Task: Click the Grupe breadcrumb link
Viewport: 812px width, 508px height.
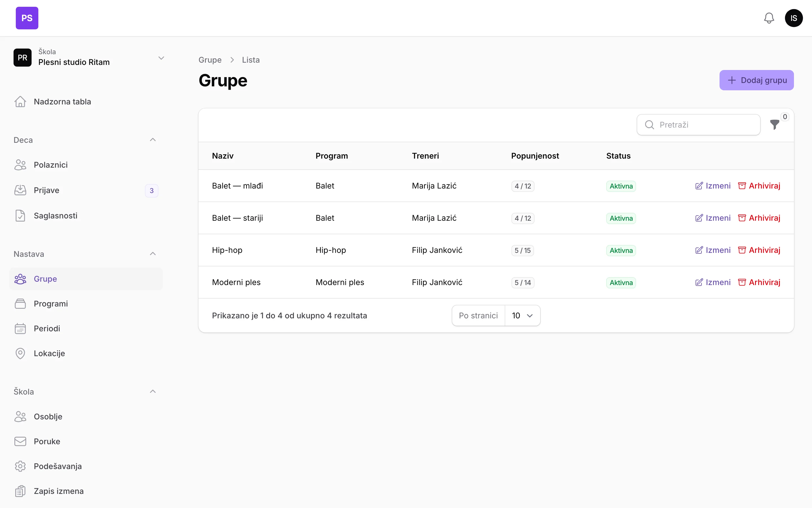Action: [210, 60]
